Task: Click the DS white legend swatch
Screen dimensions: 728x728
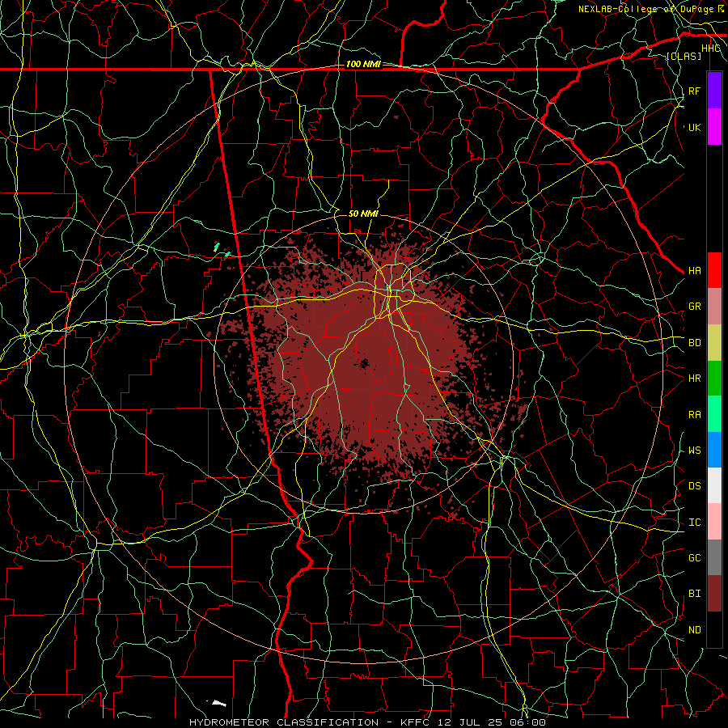Action: click(x=714, y=485)
